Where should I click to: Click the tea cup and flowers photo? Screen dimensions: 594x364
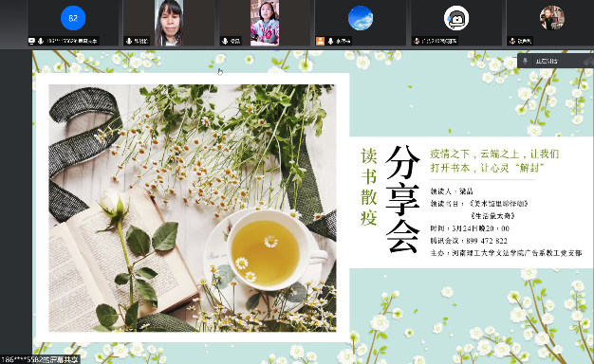point(193,208)
